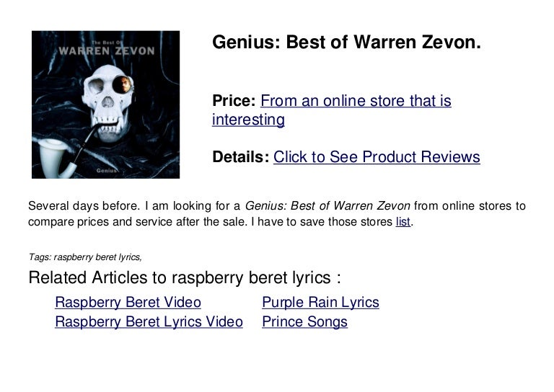This screenshot has width=554, height=392.
Task: Click the WARREN ZEVON name on the album cover
Action: (x=105, y=51)
